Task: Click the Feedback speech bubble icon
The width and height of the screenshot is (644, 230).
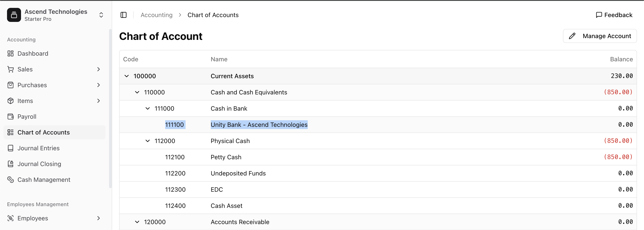Action: point(599,15)
